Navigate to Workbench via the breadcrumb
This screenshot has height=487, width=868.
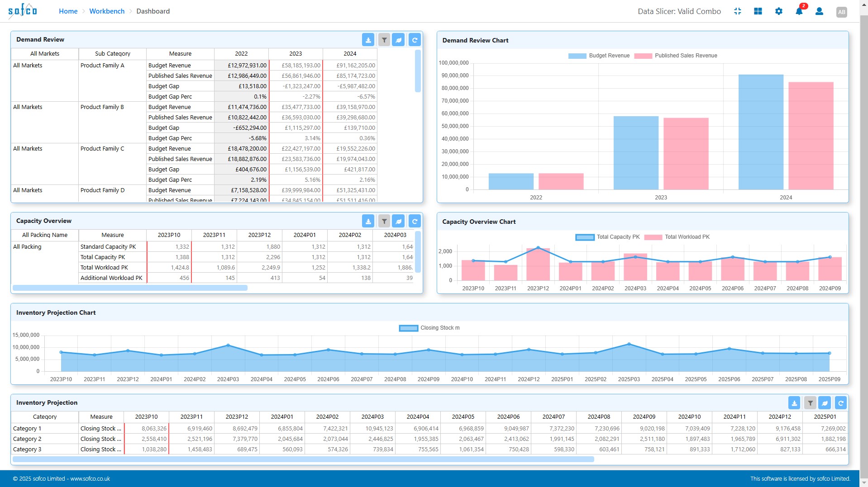[x=107, y=11]
